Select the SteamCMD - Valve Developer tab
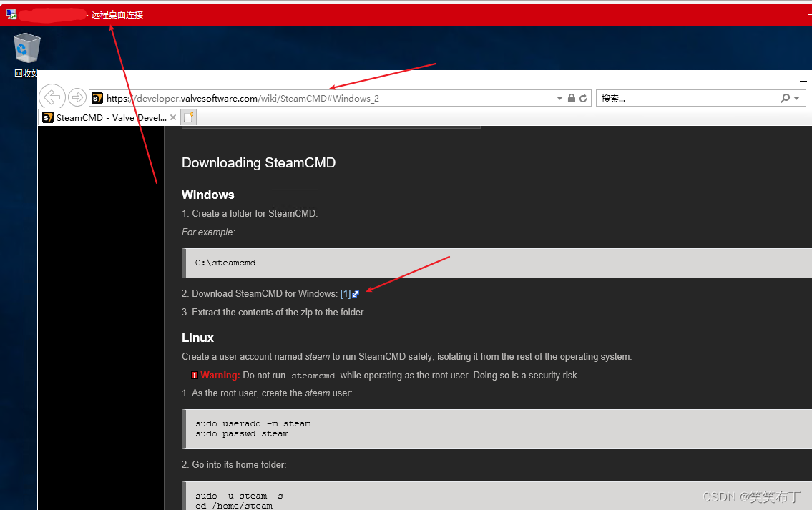Screen dimensions: 812x510 (109, 118)
